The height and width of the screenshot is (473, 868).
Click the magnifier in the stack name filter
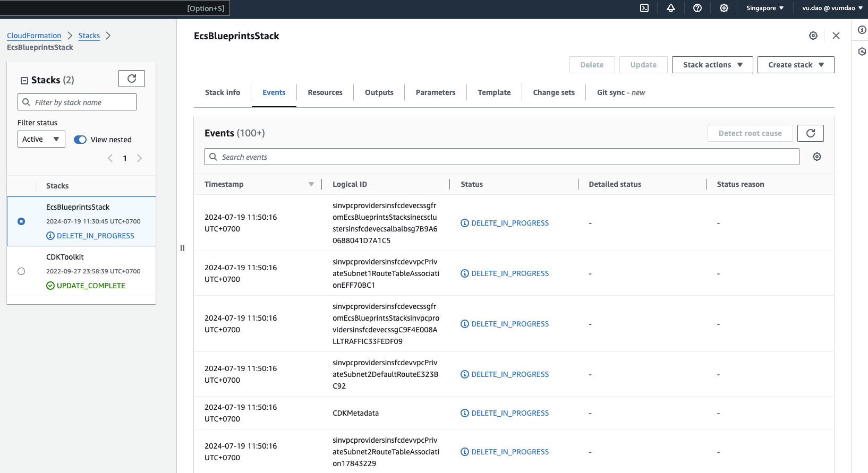point(26,102)
